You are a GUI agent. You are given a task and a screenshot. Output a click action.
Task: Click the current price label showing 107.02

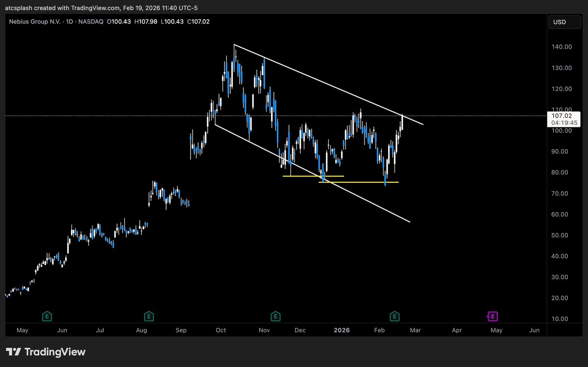coord(563,116)
